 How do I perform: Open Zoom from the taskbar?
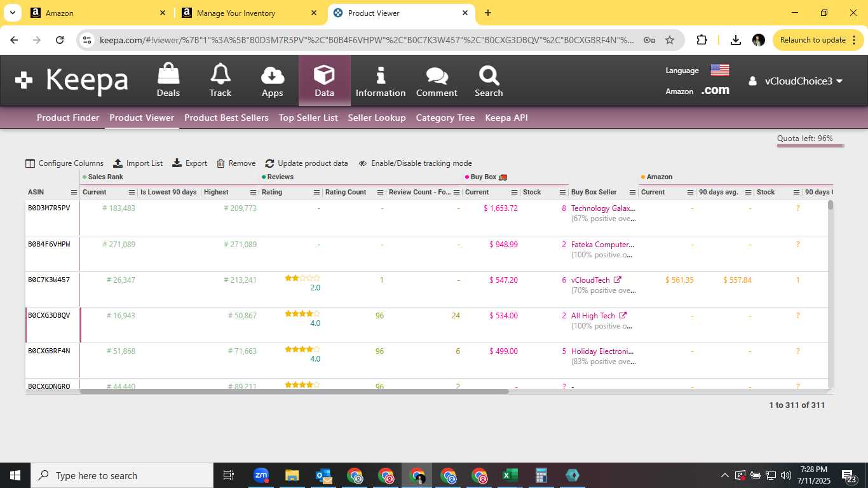click(261, 475)
